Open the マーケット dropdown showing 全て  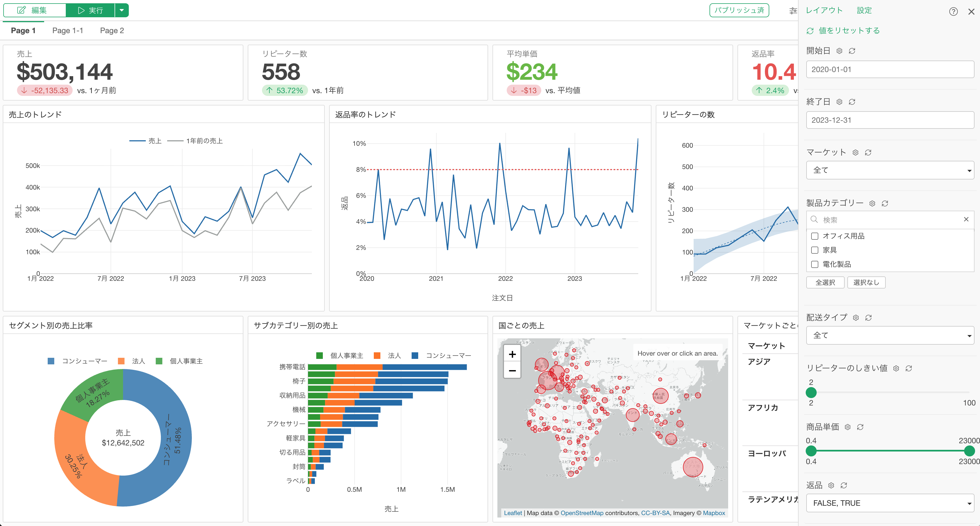890,170
